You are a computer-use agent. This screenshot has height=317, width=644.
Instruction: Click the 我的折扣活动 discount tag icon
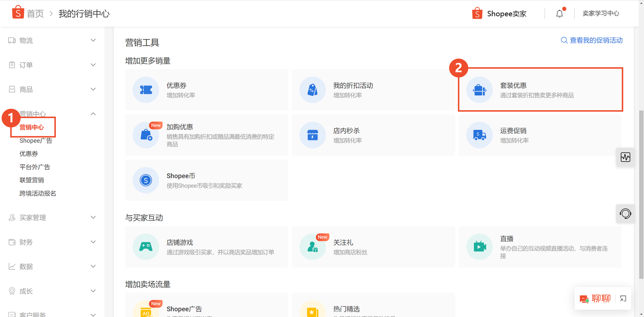[x=313, y=90]
